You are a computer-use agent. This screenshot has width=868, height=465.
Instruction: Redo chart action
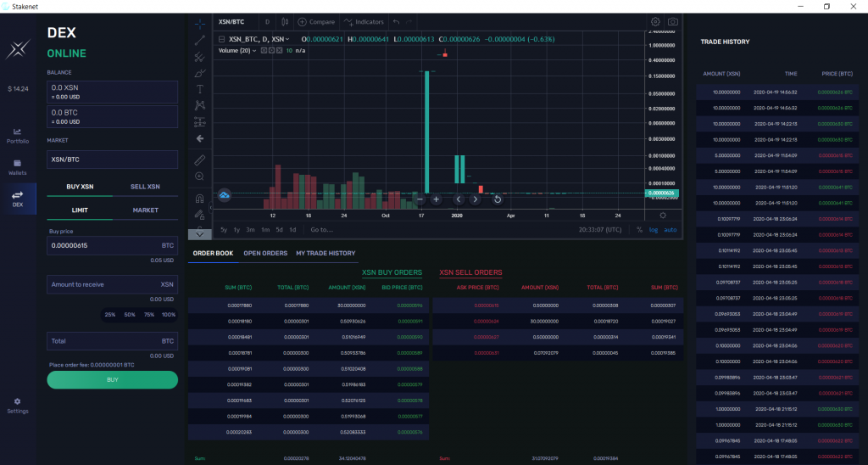[x=409, y=22]
